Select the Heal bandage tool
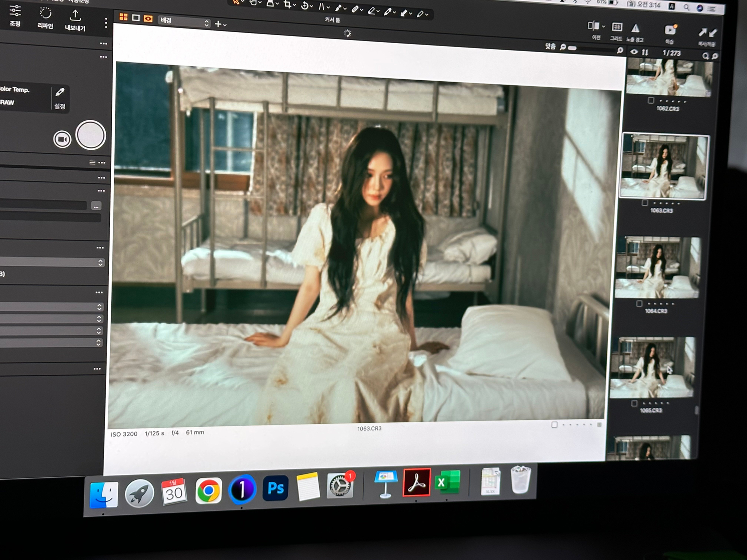747x560 pixels. pyautogui.click(x=355, y=9)
